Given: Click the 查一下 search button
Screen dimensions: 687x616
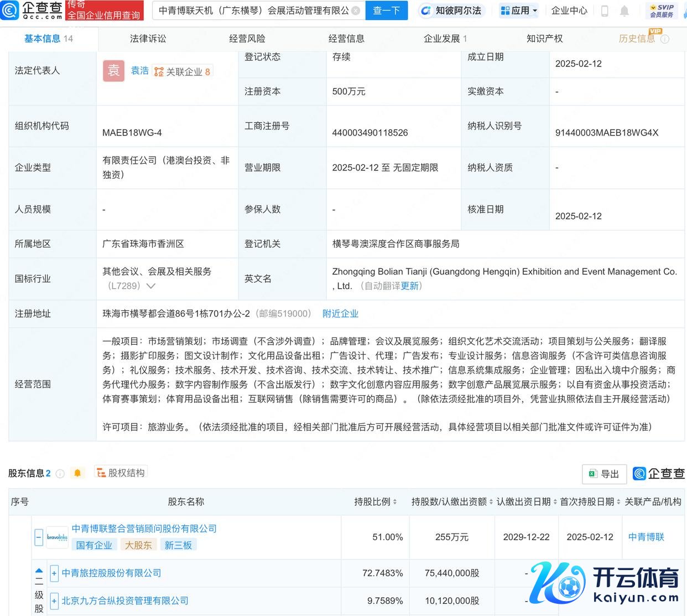Looking at the screenshot, I should tap(386, 11).
